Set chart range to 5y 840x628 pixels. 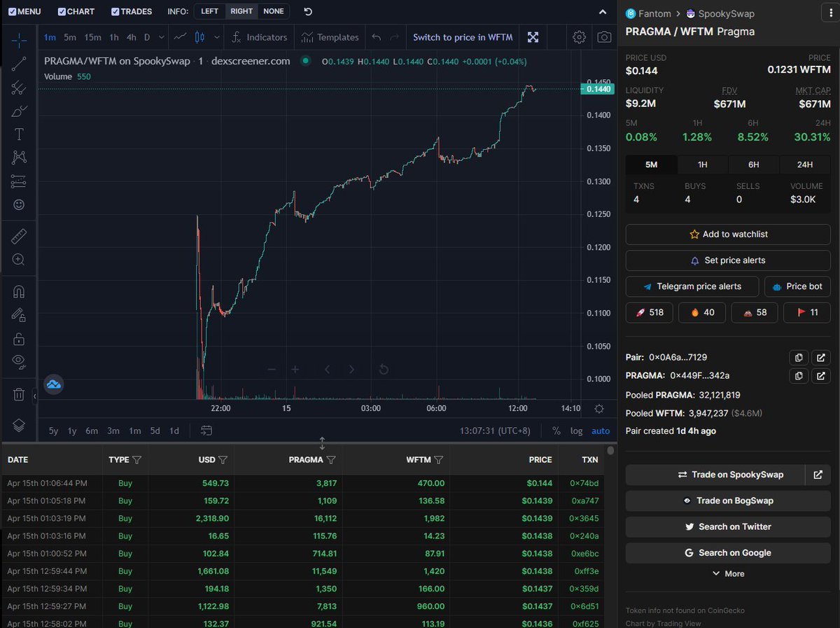pos(53,431)
